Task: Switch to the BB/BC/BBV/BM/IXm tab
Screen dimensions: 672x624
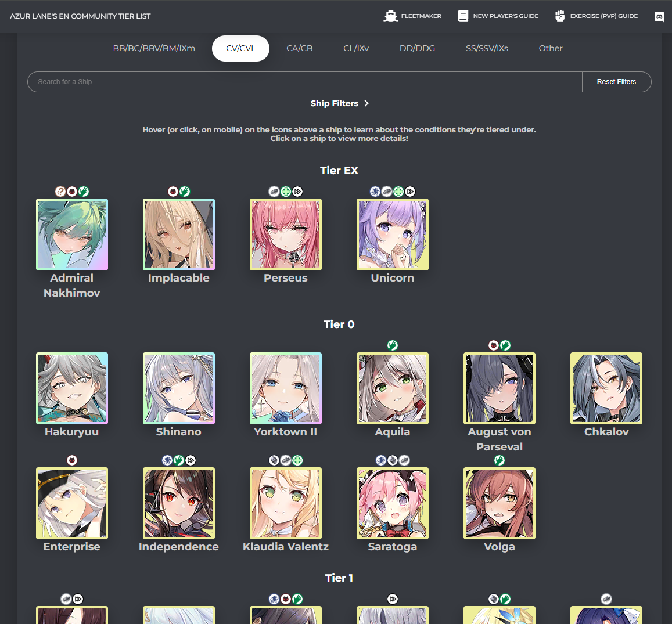Action: point(154,48)
